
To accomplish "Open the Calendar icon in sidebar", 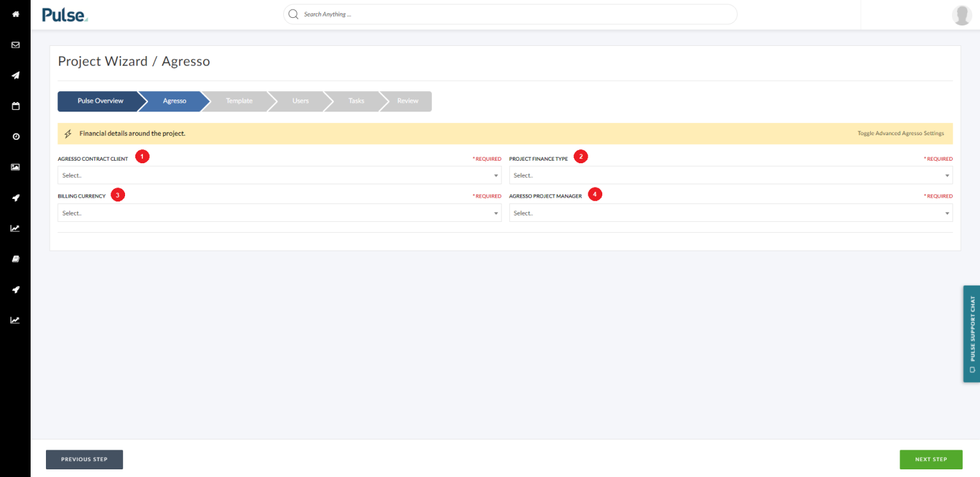I will pos(15,106).
